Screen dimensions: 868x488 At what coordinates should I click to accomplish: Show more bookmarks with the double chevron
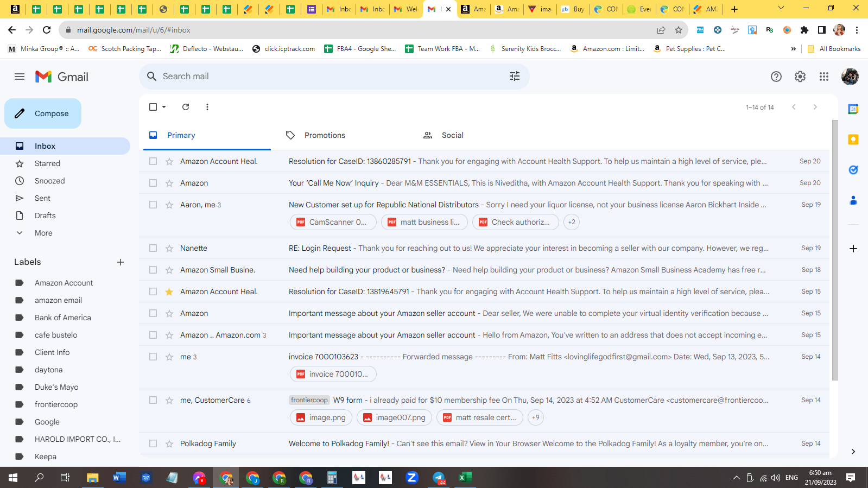[x=794, y=49]
